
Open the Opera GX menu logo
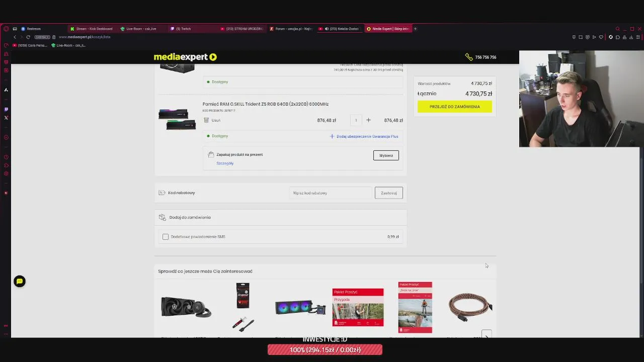point(6,29)
